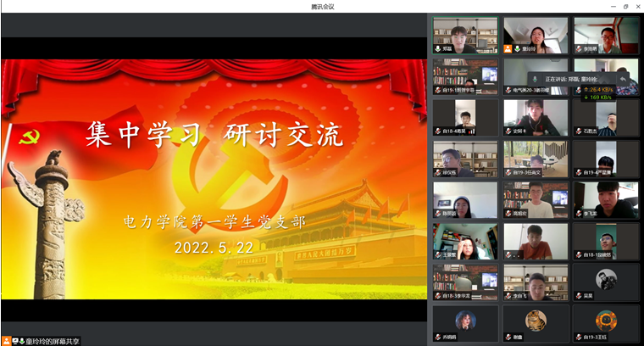This screenshot has height=346, width=644.
Task: Click the muted mic icon on 自19-3王钰 tile
Action: point(579,337)
